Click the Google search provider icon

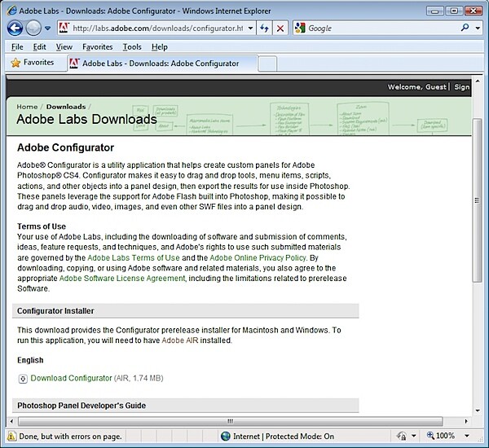click(300, 28)
